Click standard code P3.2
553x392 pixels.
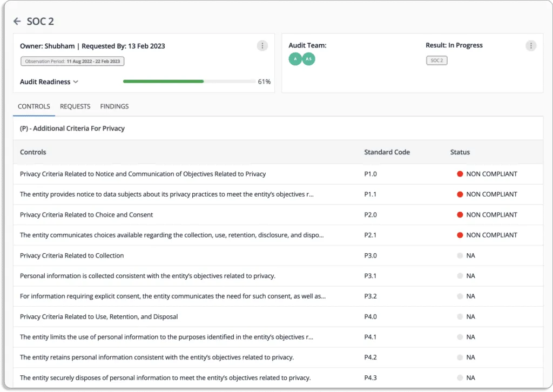click(370, 296)
